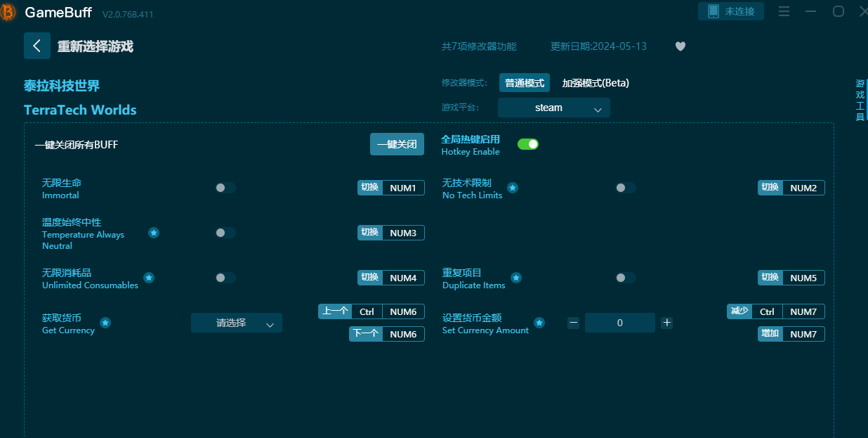Viewport: 868px width, 438px height.
Task: Click the star icon next to No Tech Limits
Action: [513, 188]
